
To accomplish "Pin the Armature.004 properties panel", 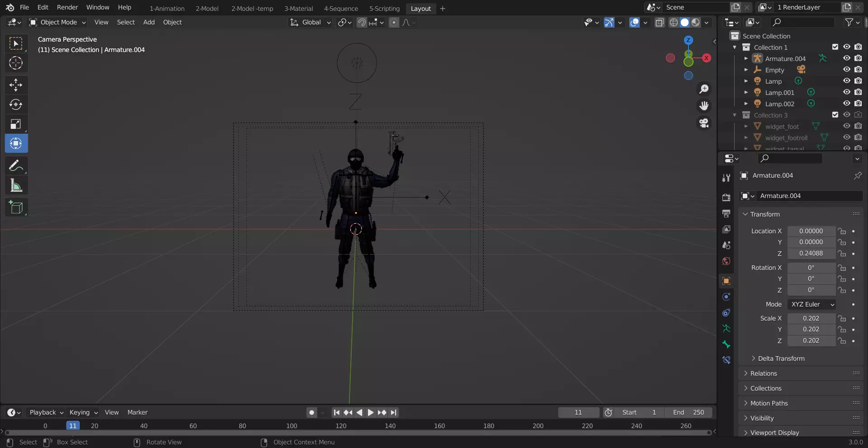I will pos(857,175).
